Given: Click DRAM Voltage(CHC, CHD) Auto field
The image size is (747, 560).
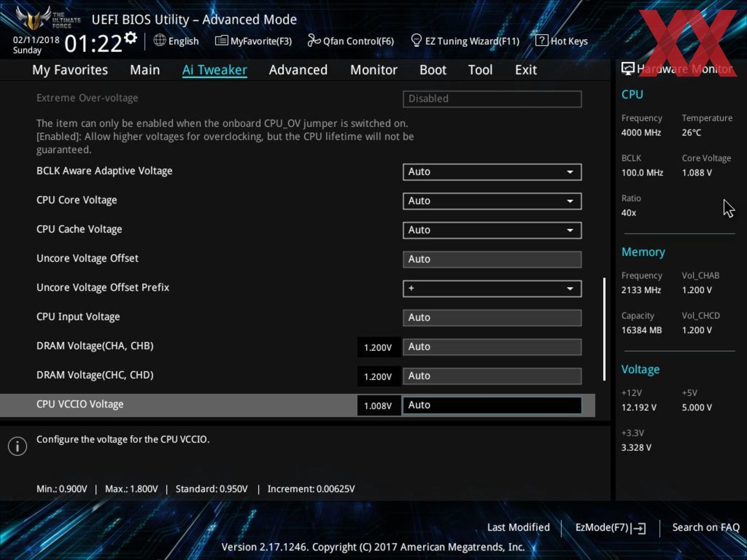Looking at the screenshot, I should (x=492, y=376).
